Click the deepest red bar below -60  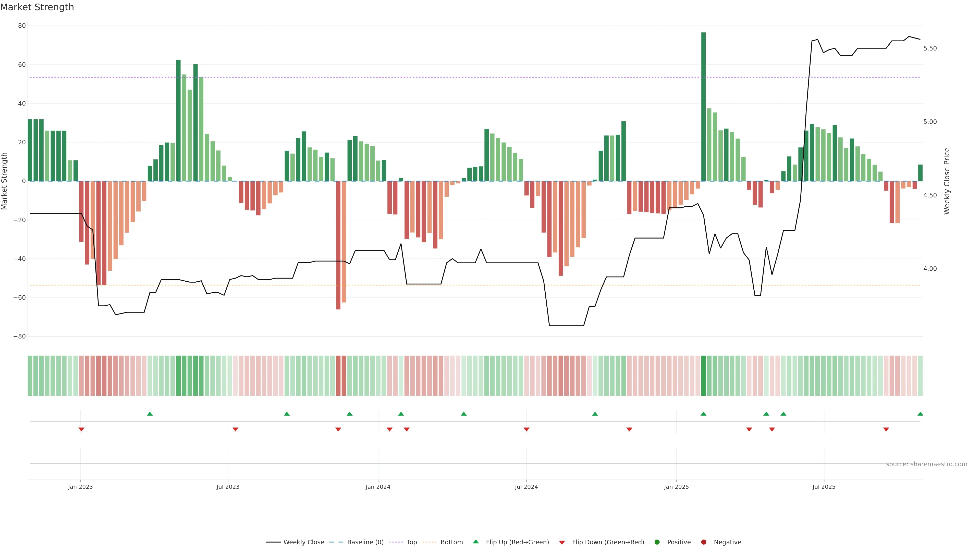pyautogui.click(x=338, y=245)
